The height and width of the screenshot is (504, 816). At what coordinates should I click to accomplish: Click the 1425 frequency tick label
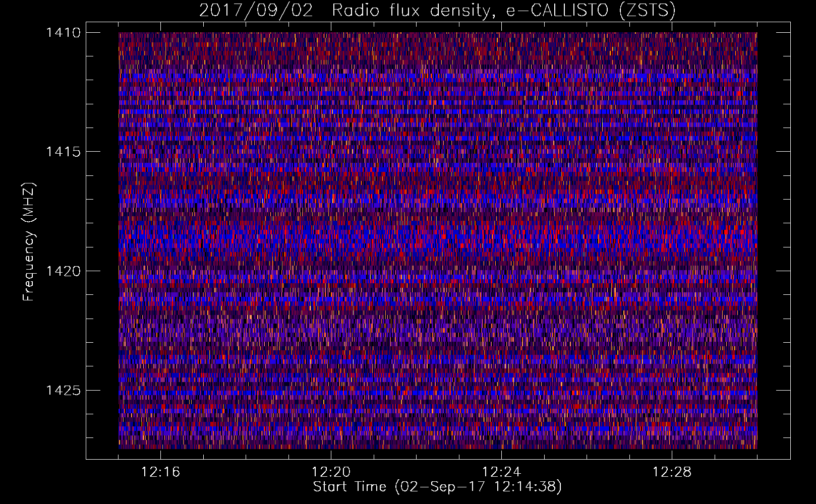[x=63, y=390]
